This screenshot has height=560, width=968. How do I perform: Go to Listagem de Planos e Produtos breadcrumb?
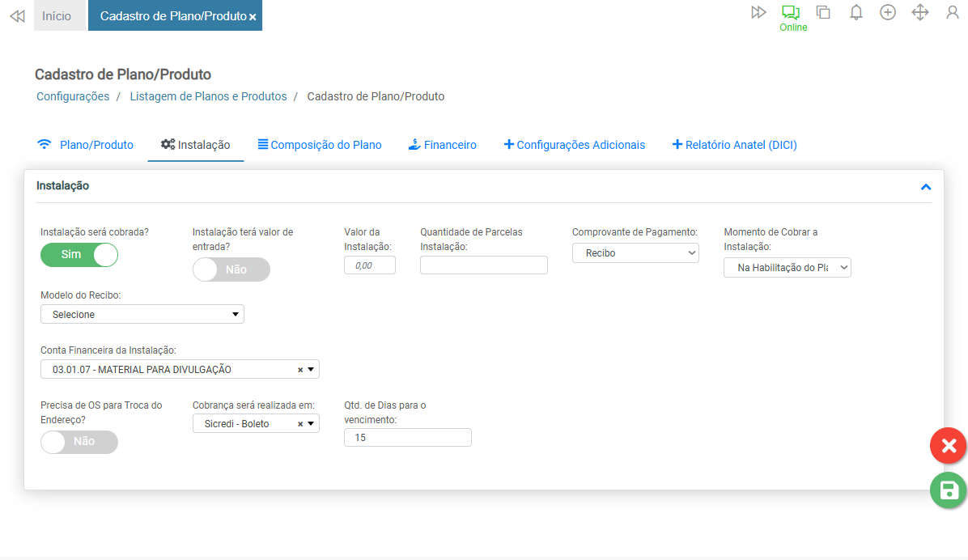208,96
